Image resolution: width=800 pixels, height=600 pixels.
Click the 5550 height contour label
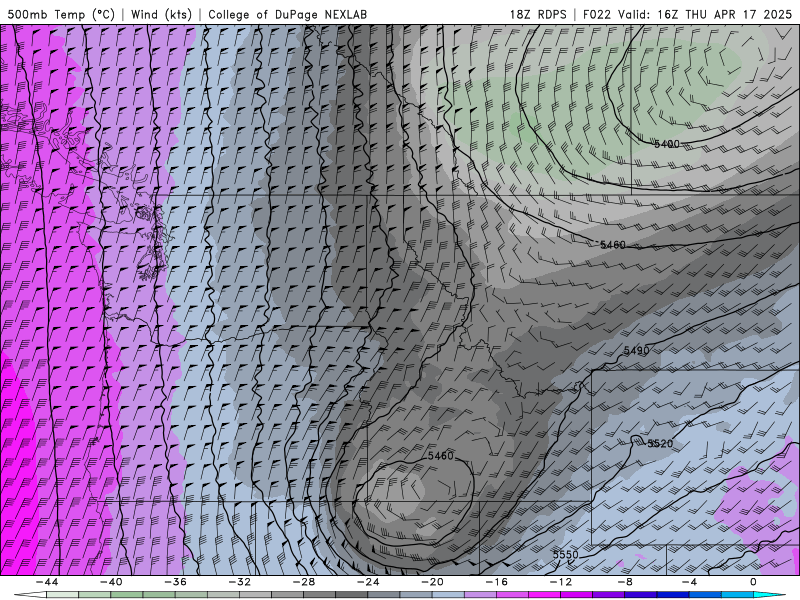pos(566,555)
